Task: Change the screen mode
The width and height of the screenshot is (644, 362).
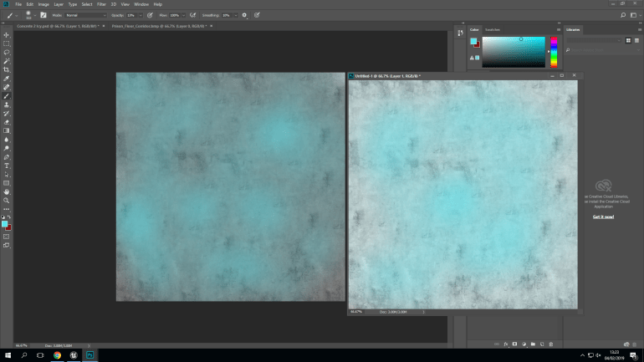Action: point(7,246)
